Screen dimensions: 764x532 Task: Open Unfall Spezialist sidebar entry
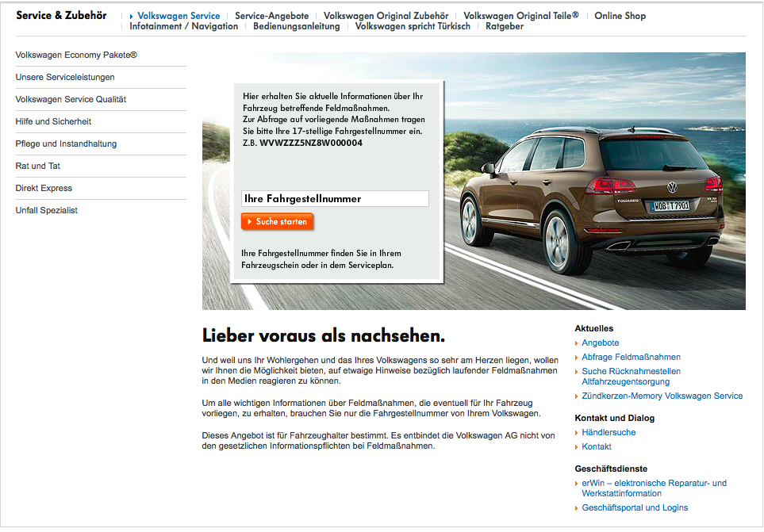[47, 211]
